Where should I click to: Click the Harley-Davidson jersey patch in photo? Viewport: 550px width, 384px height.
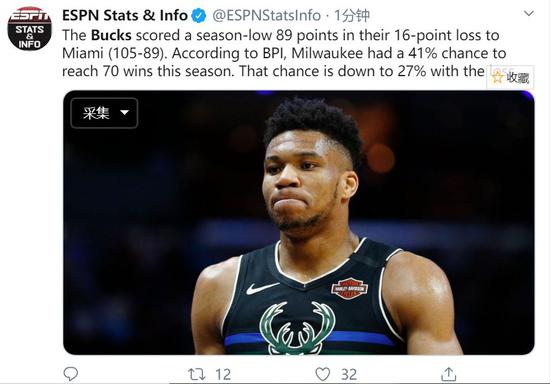(349, 288)
